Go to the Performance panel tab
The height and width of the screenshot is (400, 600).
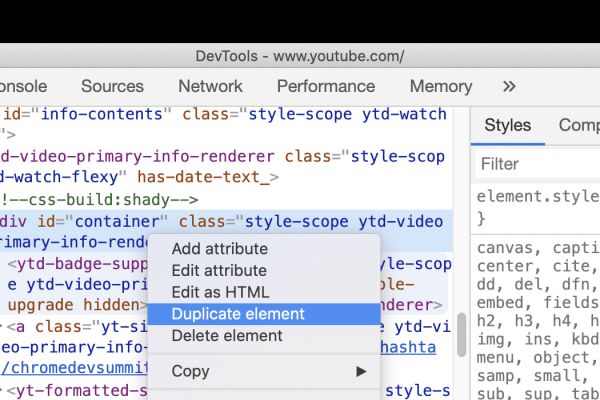[325, 86]
